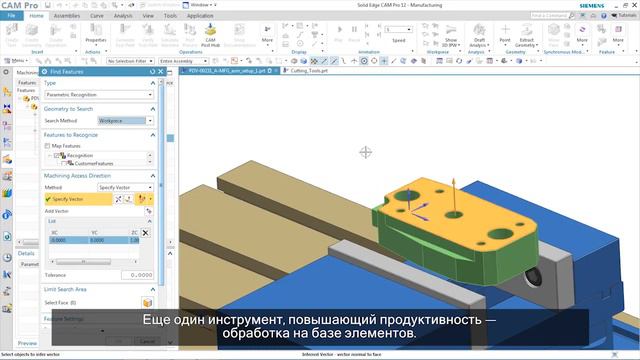
Task: Click the Preview link at panel bottom
Action: pyautogui.click(x=27, y=343)
